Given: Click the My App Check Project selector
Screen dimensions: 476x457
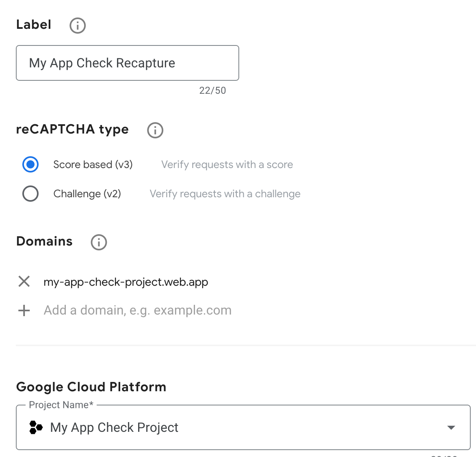Looking at the screenshot, I should (x=114, y=427).
